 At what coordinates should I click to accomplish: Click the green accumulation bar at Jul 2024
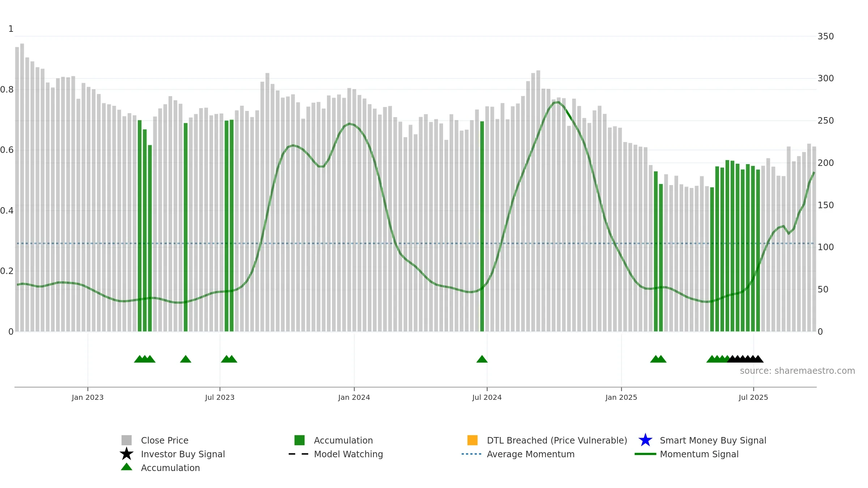(482, 226)
